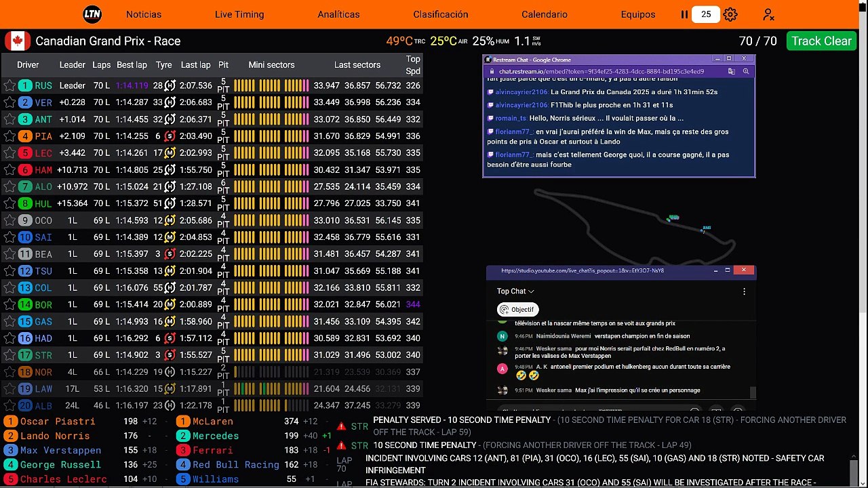Image resolution: width=868 pixels, height=488 pixels.
Task: Click Last sectors column header
Action: pyautogui.click(x=357, y=65)
